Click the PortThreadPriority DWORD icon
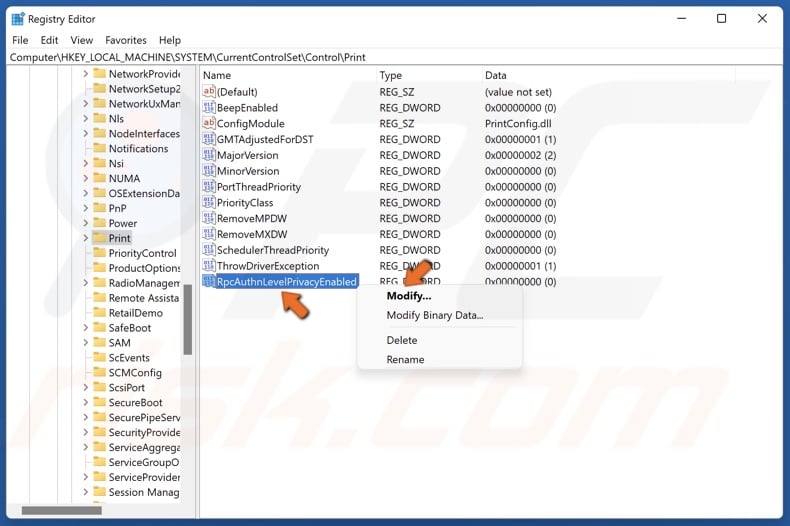The image size is (790, 526). (x=209, y=186)
